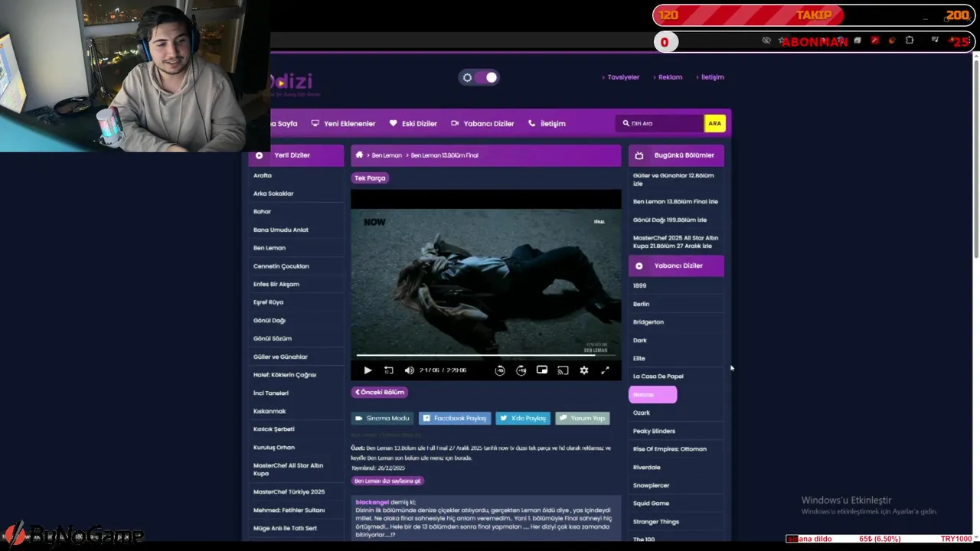The height and width of the screenshot is (551, 980).
Task: Go to Ana Sayfa in the navbar
Action: pos(284,123)
